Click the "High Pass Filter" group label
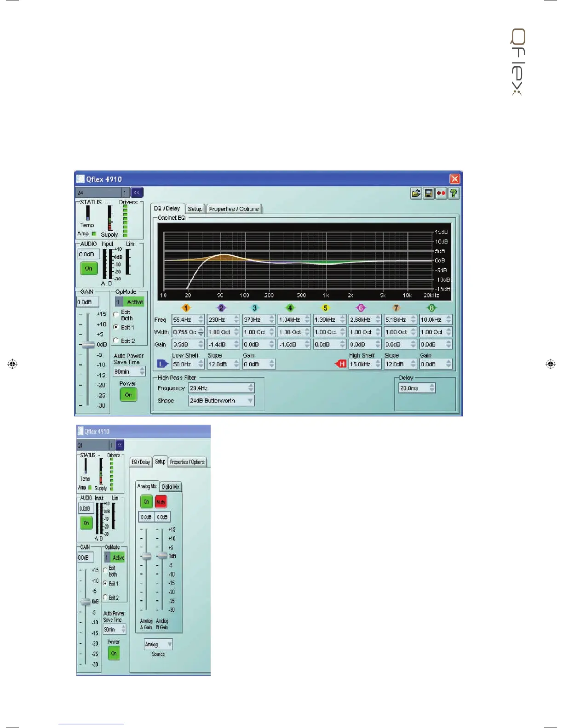Screen dimensions: 563x728 click(177, 378)
